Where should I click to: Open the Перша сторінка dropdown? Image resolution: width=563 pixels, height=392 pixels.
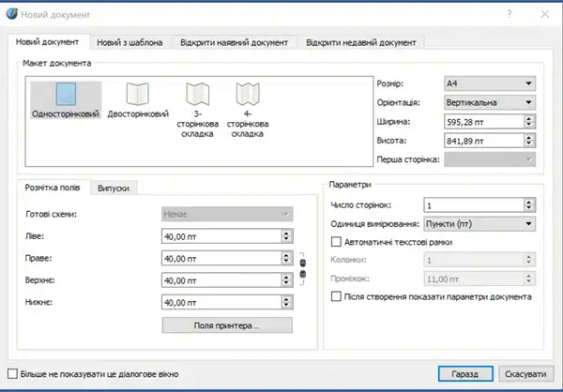490,159
